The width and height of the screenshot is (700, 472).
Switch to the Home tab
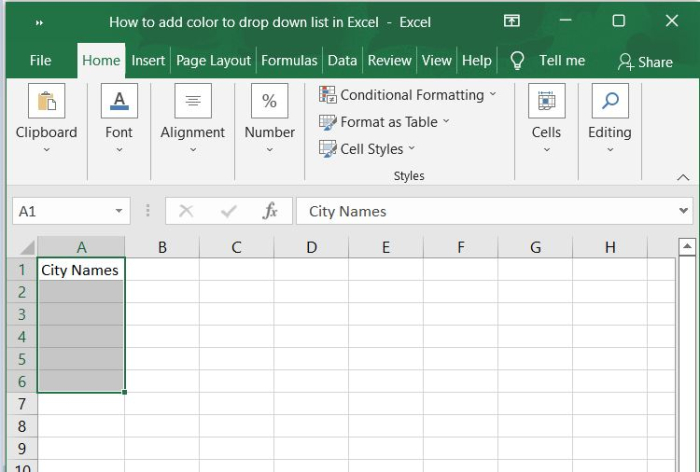(x=101, y=60)
